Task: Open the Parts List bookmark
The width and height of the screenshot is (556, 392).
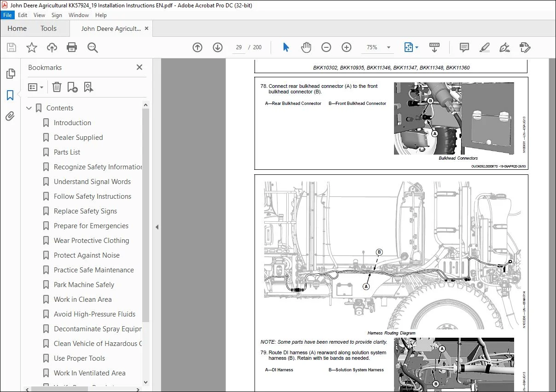Action: (x=67, y=152)
